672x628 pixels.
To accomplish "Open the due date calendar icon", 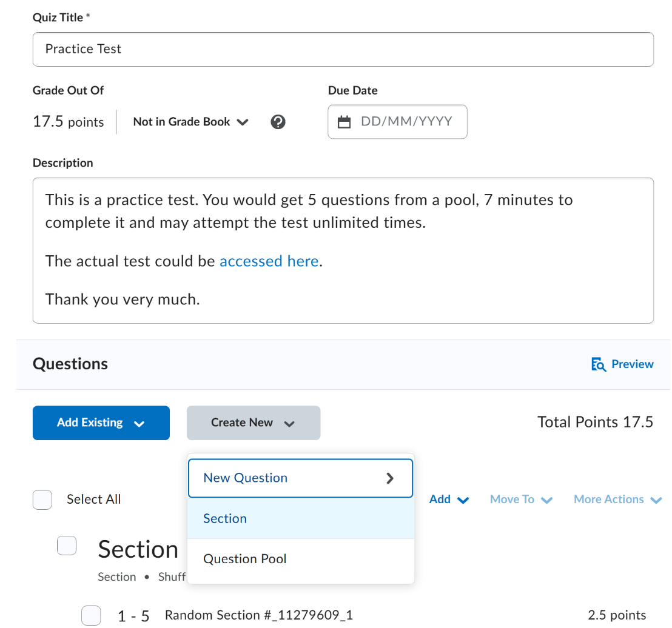I will [344, 122].
